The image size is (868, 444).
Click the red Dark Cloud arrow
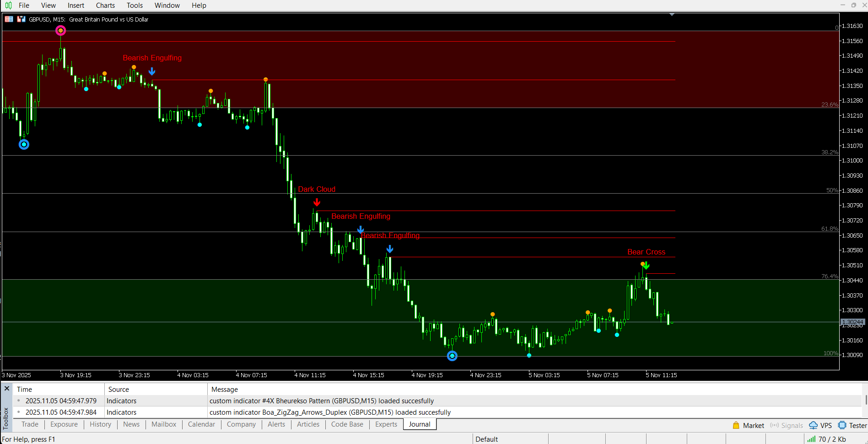click(317, 202)
